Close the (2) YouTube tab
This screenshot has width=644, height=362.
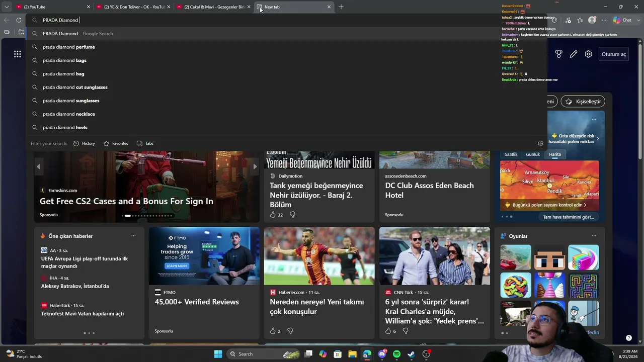(x=89, y=7)
